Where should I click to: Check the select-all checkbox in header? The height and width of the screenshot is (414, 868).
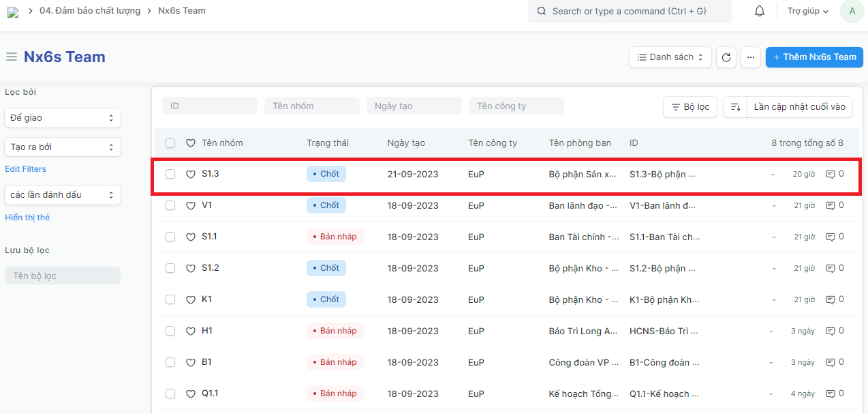(x=170, y=143)
